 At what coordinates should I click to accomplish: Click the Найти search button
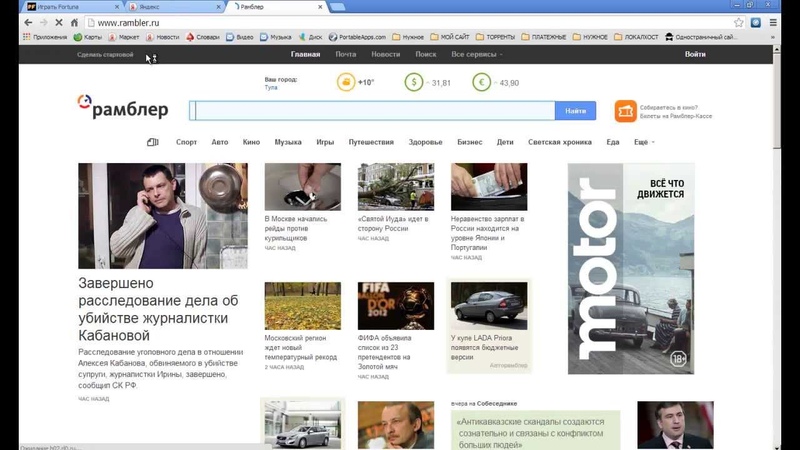[x=576, y=111]
